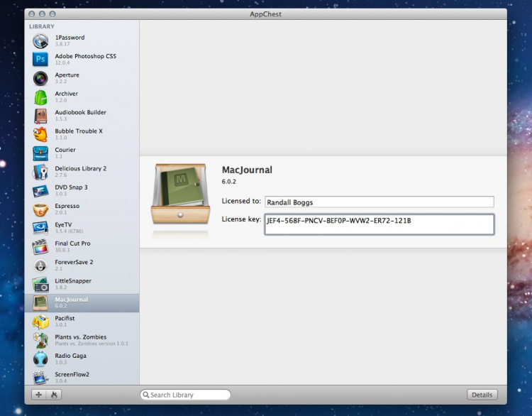The height and width of the screenshot is (416, 532).
Task: Select the Aperture entry name
Action: tap(67, 75)
